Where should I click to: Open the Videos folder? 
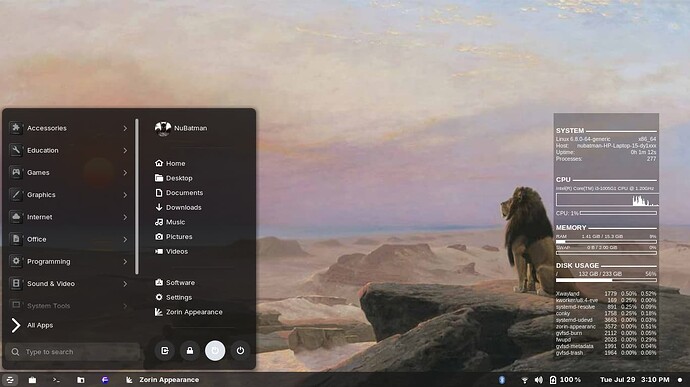(x=171, y=251)
